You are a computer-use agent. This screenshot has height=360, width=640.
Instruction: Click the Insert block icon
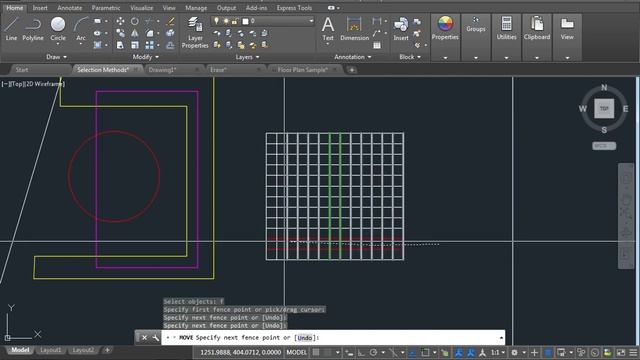(401, 29)
